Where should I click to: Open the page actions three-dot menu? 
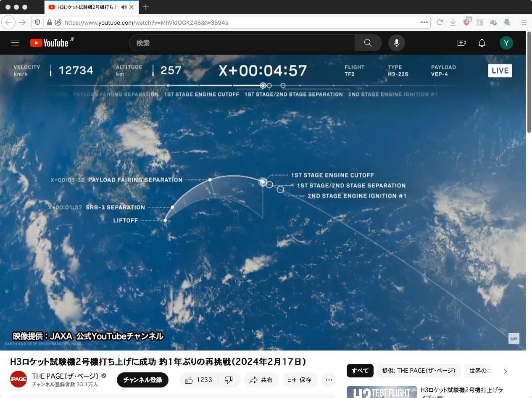[x=424, y=22]
